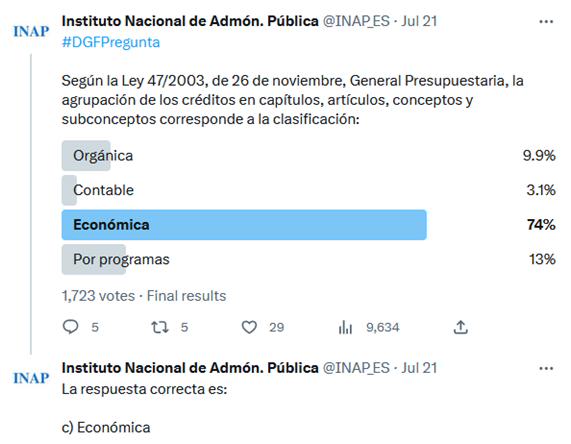Click the INAP avatar of first tweet
This screenshot has width=571, height=444.
coord(31,31)
